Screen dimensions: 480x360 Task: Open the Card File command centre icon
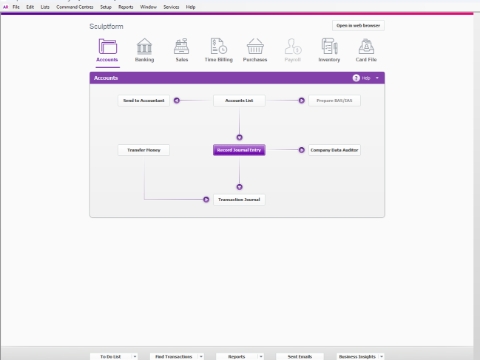point(366,46)
